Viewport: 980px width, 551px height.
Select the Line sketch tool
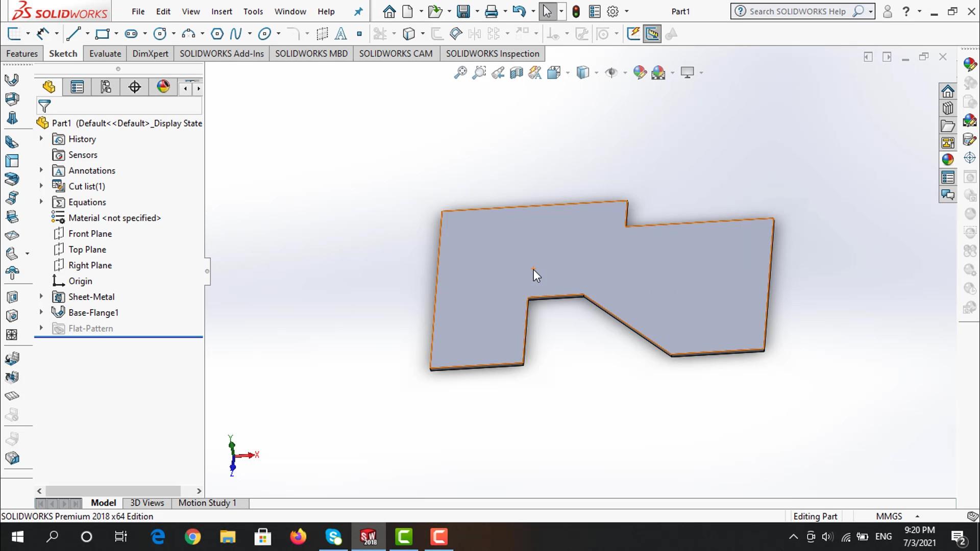tap(73, 34)
